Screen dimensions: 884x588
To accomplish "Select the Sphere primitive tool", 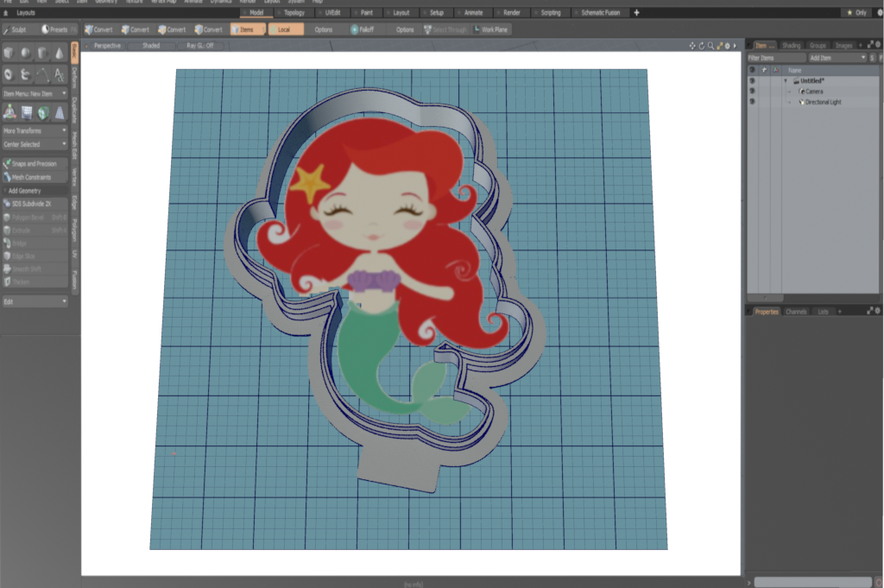I will point(26,54).
